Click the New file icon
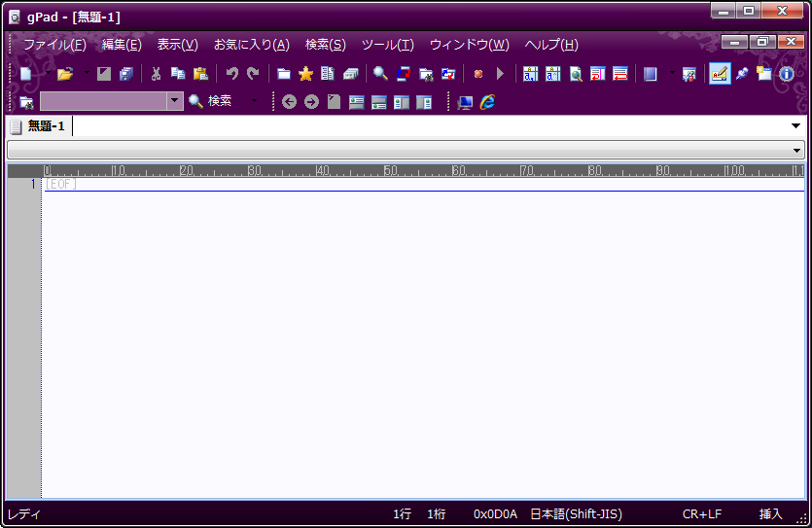Screen dimensions: 812x528 tap(25, 74)
